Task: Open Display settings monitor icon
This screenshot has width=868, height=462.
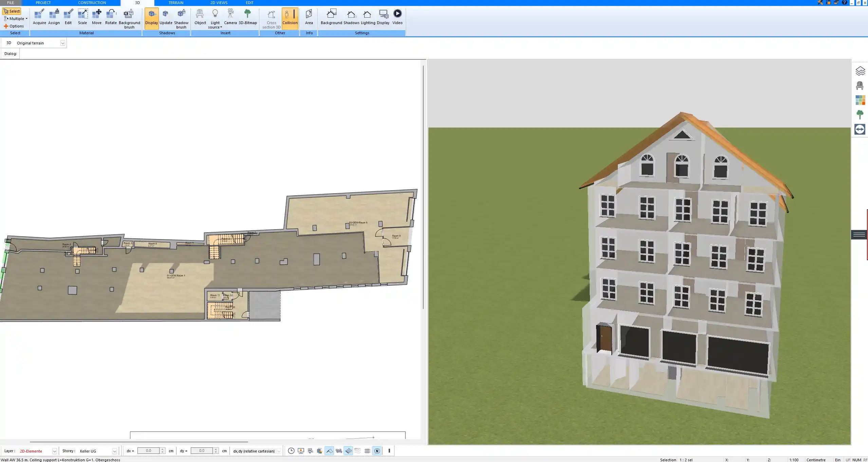Action: 383,17
